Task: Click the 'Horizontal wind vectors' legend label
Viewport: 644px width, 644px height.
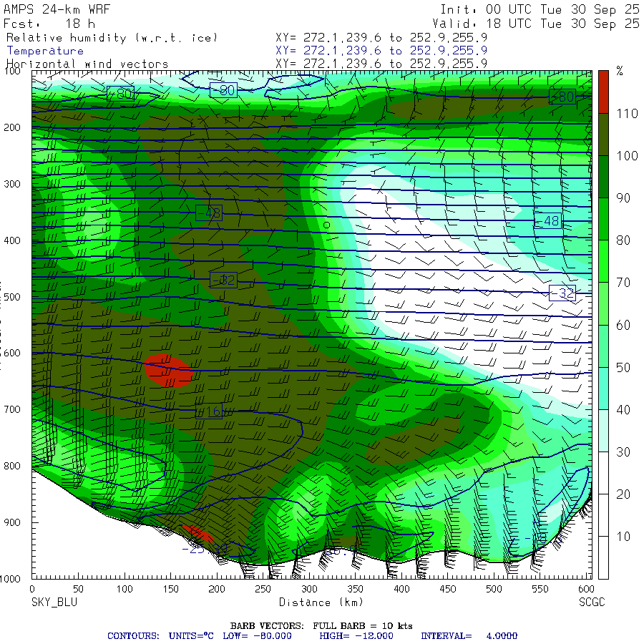Action: coord(87,64)
